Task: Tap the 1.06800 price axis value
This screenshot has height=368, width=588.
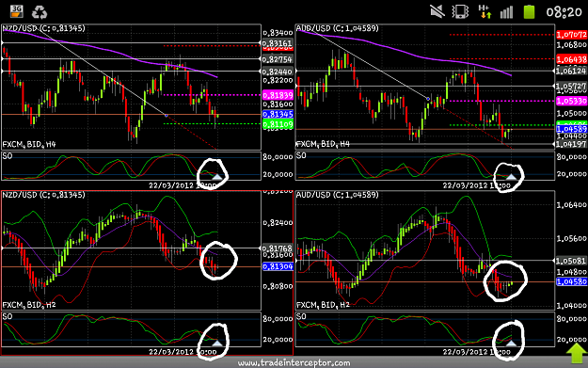Action: click(x=571, y=45)
